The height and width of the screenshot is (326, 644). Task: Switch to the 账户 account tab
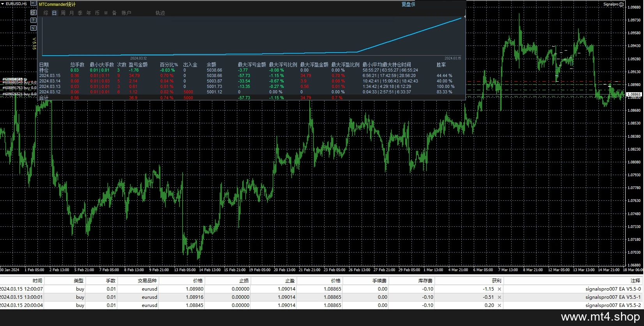coord(126,13)
